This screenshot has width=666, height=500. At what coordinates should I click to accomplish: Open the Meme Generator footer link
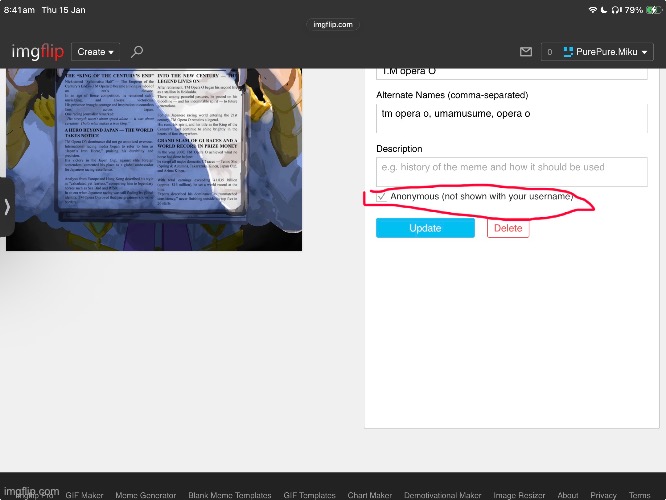[148, 495]
